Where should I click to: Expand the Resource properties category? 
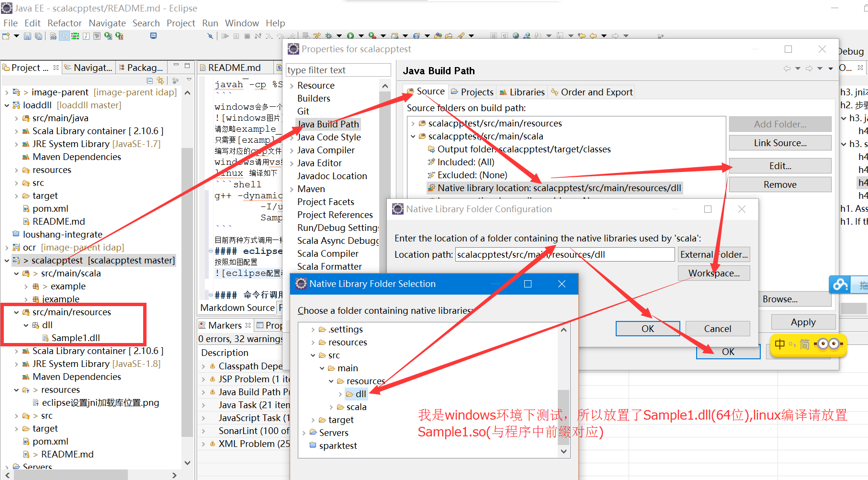click(x=292, y=86)
